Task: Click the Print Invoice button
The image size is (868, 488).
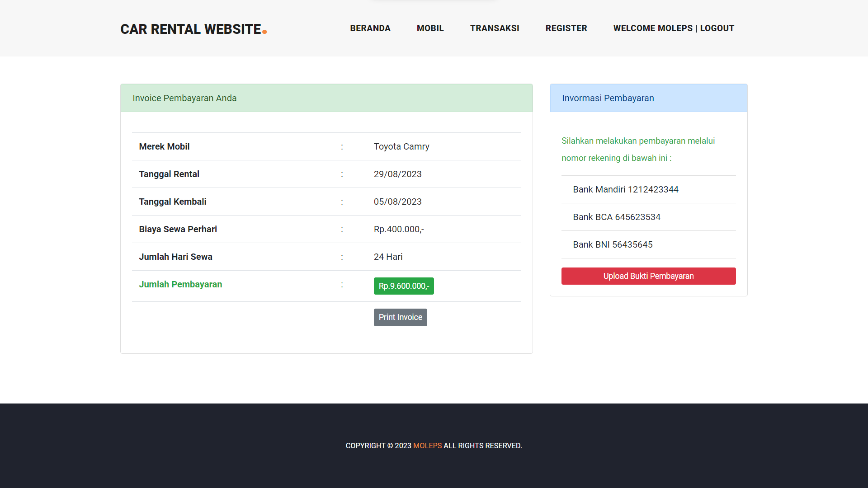Action: [x=401, y=317]
